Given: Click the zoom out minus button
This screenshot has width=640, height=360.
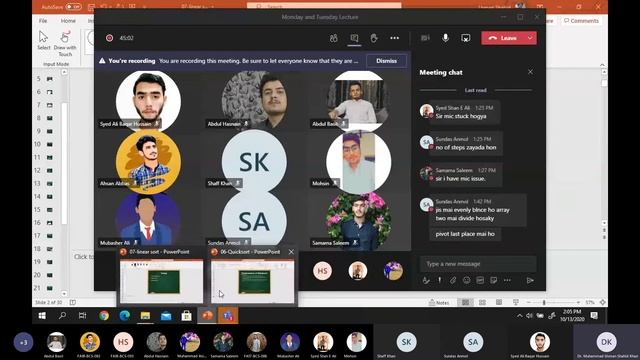Looking at the screenshot, I should click(x=528, y=302).
